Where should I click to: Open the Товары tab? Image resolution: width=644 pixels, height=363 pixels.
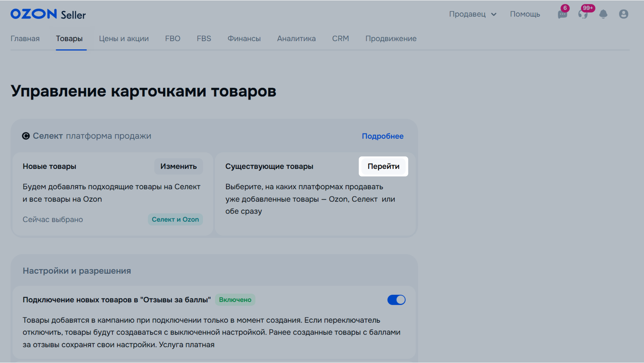point(69,38)
